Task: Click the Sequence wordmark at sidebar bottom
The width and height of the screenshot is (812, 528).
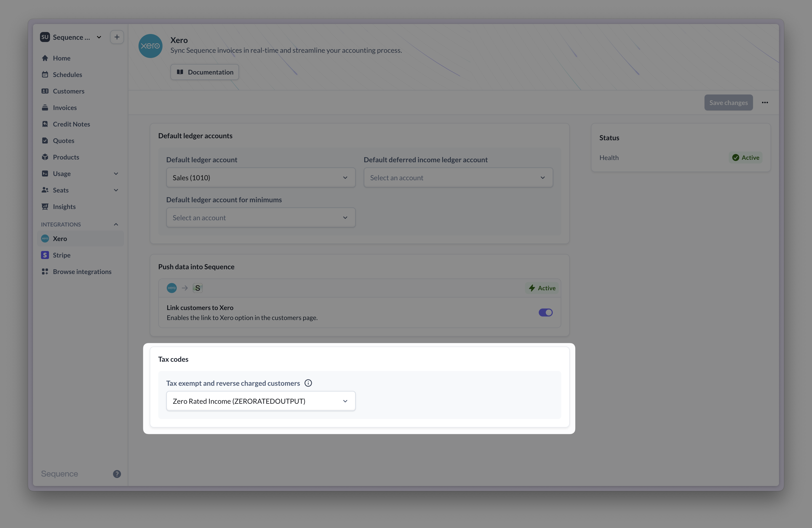Action: point(59,474)
